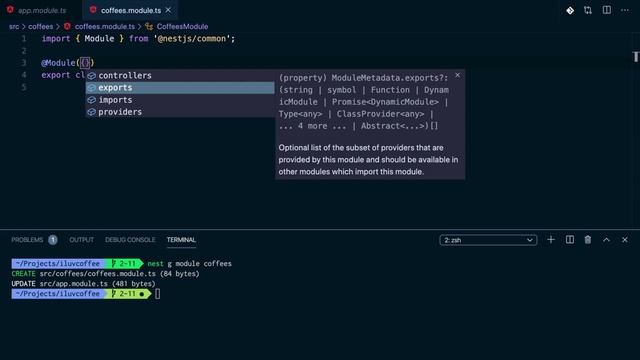640x360 pixels.
Task: Split the terminal pane
Action: coord(570,240)
